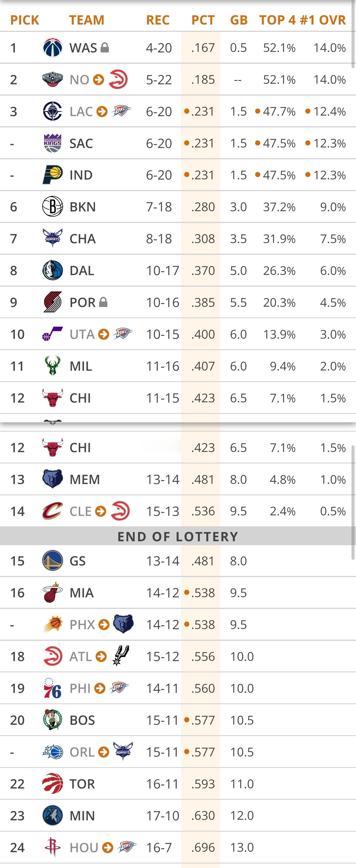
Task: Click the END OF LOTTERY divider
Action: [178, 536]
